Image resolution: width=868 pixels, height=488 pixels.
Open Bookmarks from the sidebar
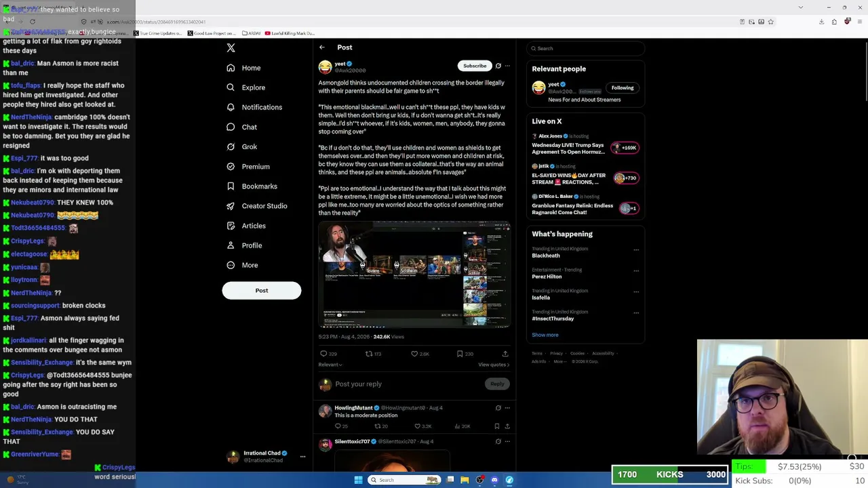click(x=252, y=186)
